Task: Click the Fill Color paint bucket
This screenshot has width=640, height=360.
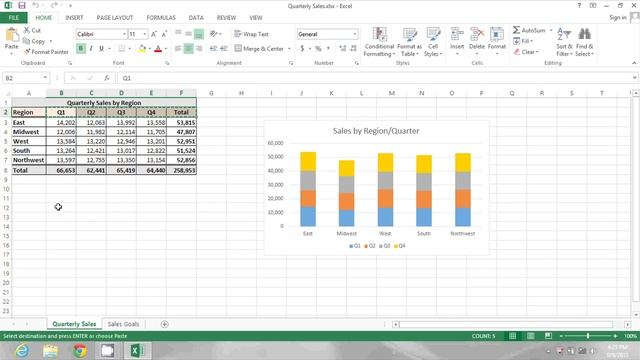Action: point(142,49)
